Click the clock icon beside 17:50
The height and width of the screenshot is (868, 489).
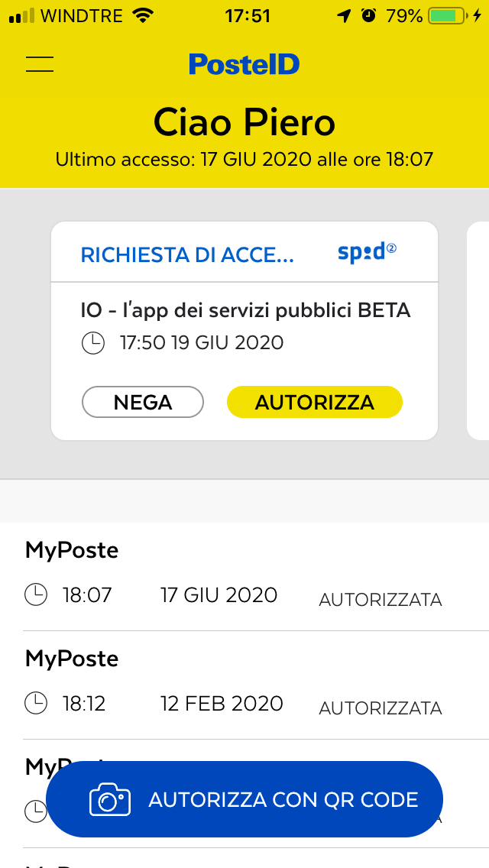click(x=92, y=342)
